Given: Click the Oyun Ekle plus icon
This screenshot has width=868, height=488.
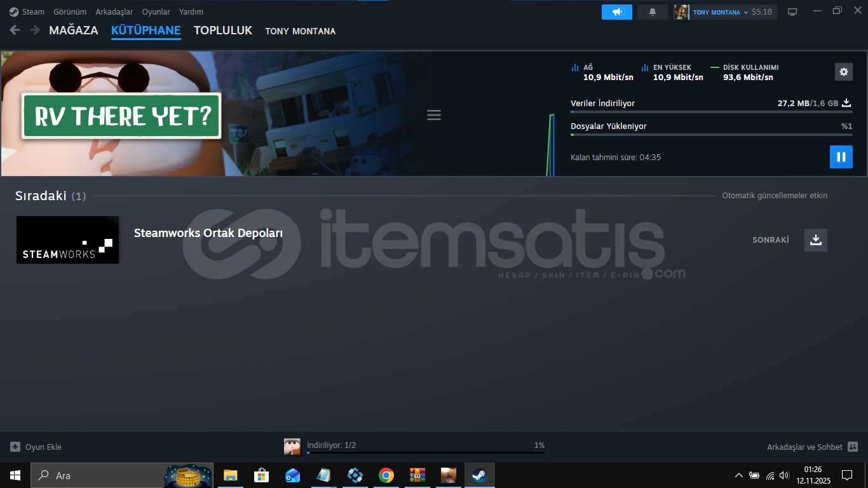Looking at the screenshot, I should coord(15,447).
